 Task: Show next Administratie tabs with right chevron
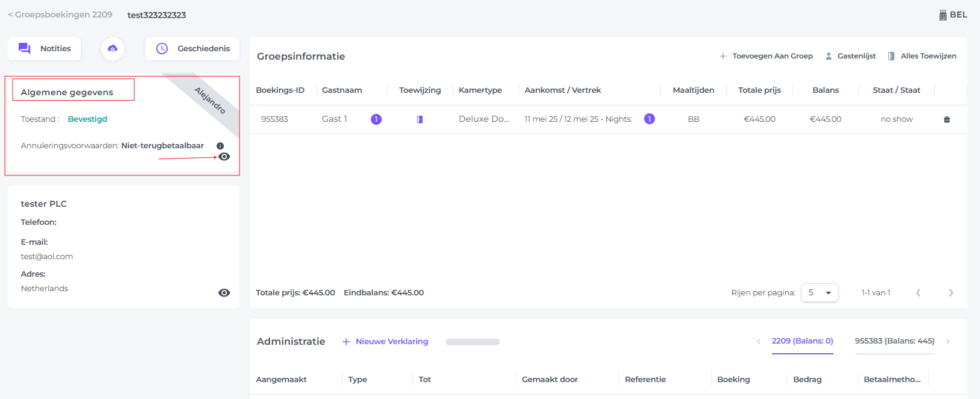click(x=948, y=342)
